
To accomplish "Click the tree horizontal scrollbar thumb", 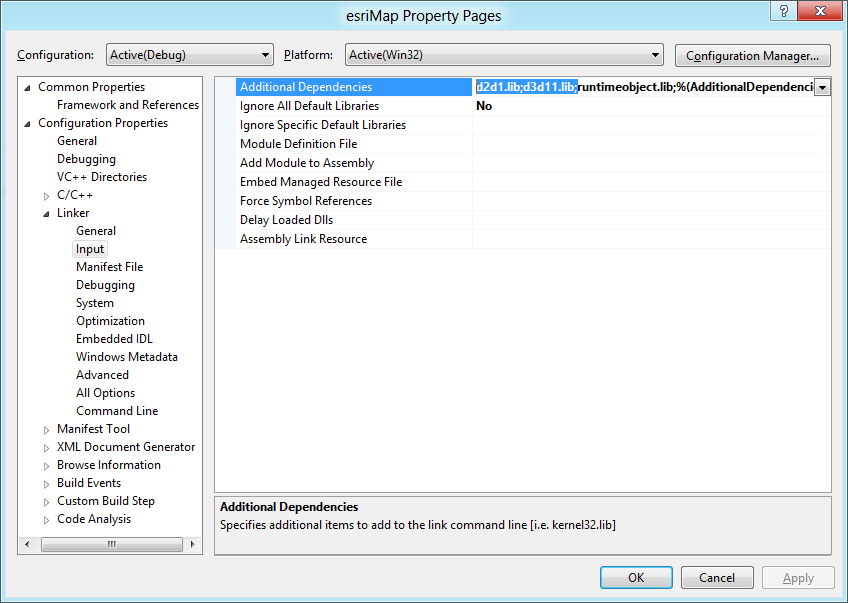I will tap(112, 544).
